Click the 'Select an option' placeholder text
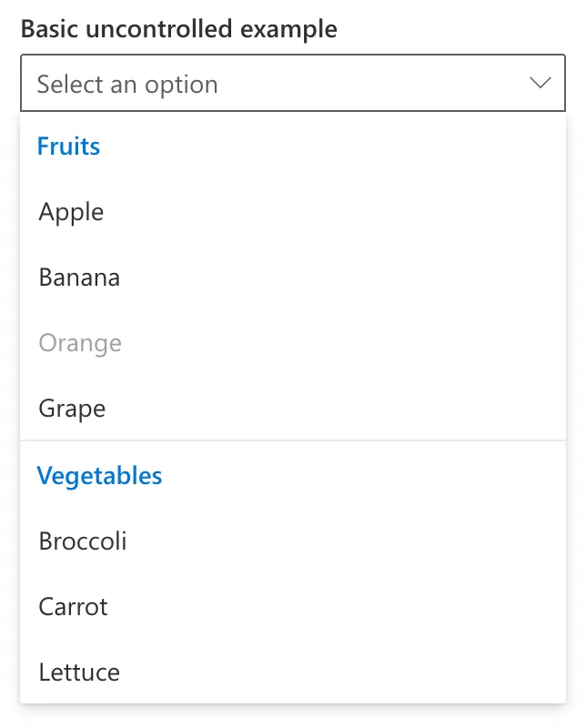This screenshot has width=586, height=728. pyautogui.click(x=127, y=85)
